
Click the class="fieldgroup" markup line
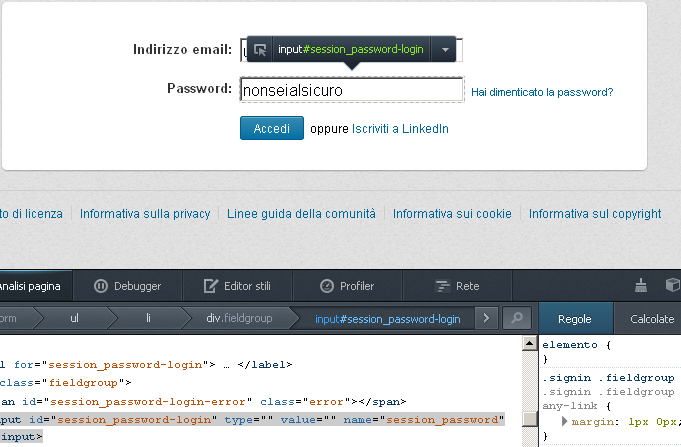(x=66, y=383)
